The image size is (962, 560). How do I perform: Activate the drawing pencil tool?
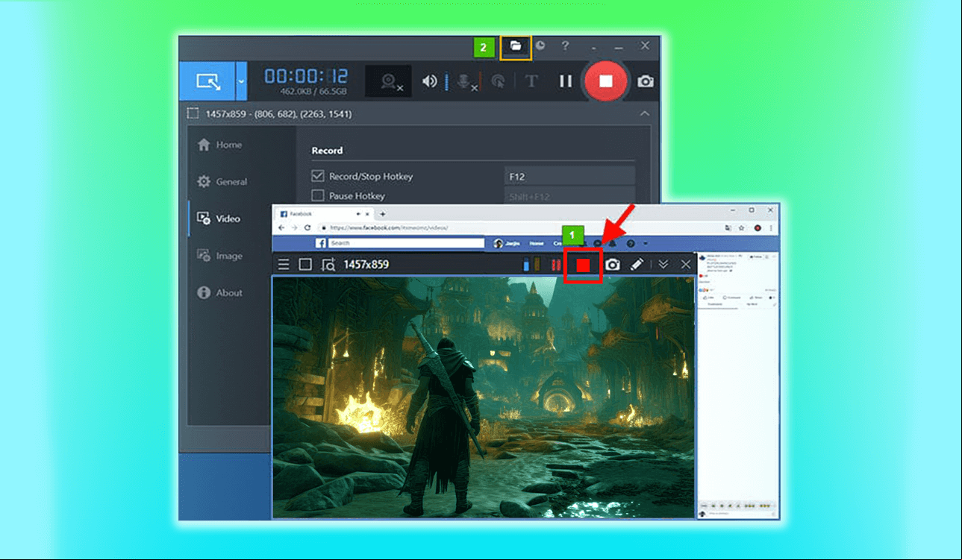(637, 264)
